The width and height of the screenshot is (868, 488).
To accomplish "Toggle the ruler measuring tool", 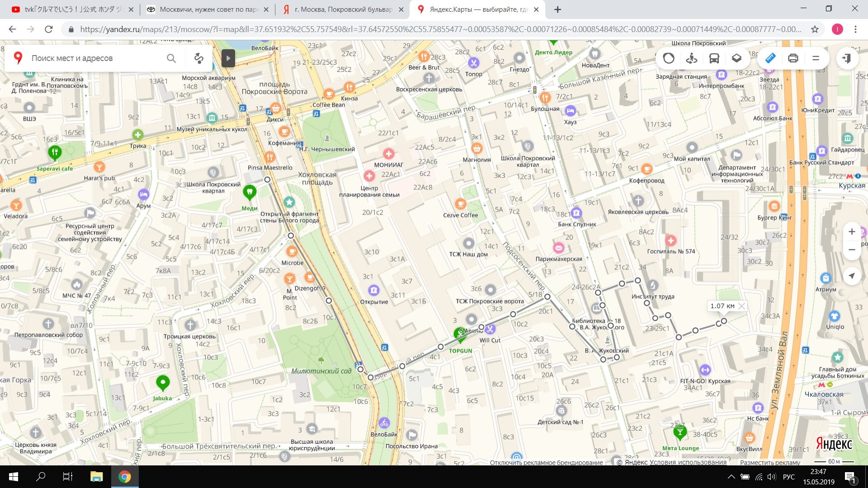I will tap(770, 58).
